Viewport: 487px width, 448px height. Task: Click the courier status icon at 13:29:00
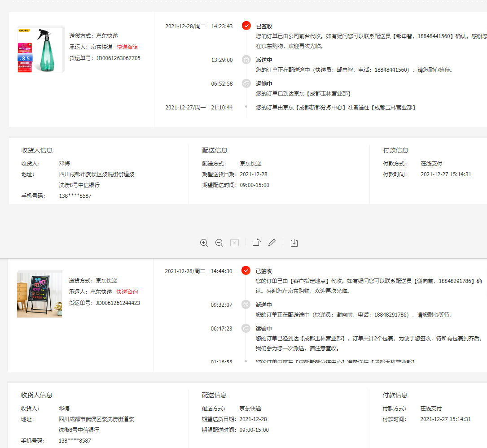click(x=246, y=60)
